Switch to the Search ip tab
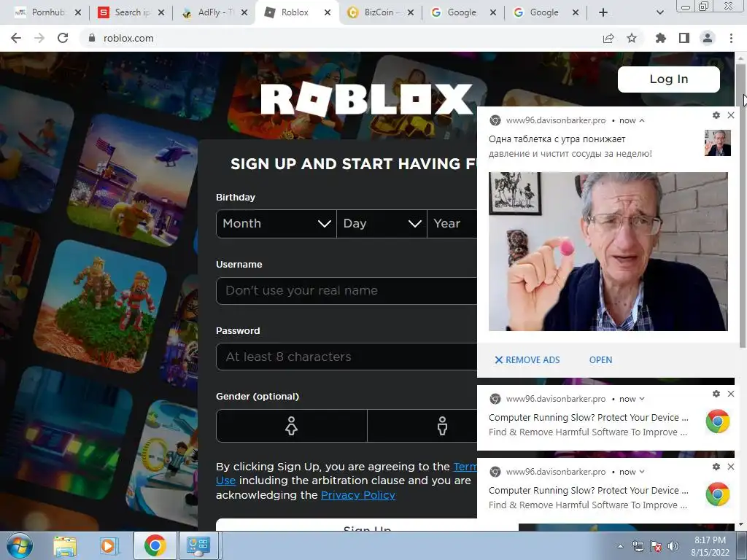The image size is (747, 560). (131, 12)
